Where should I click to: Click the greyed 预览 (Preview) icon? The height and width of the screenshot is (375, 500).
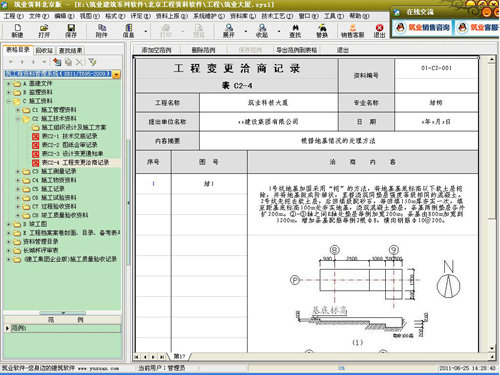tap(199, 31)
